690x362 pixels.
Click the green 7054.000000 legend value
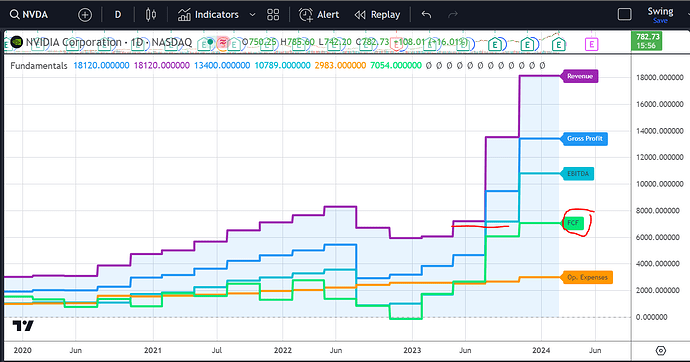(x=396, y=66)
